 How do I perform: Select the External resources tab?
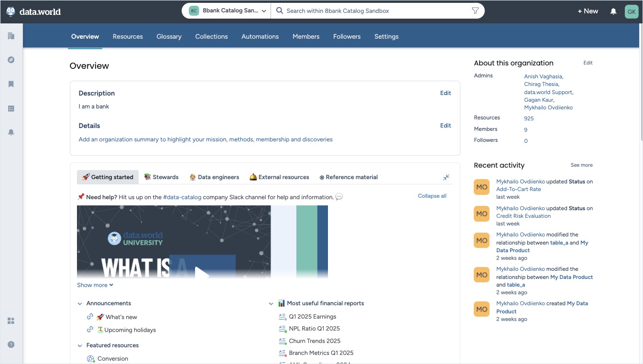coord(279,177)
